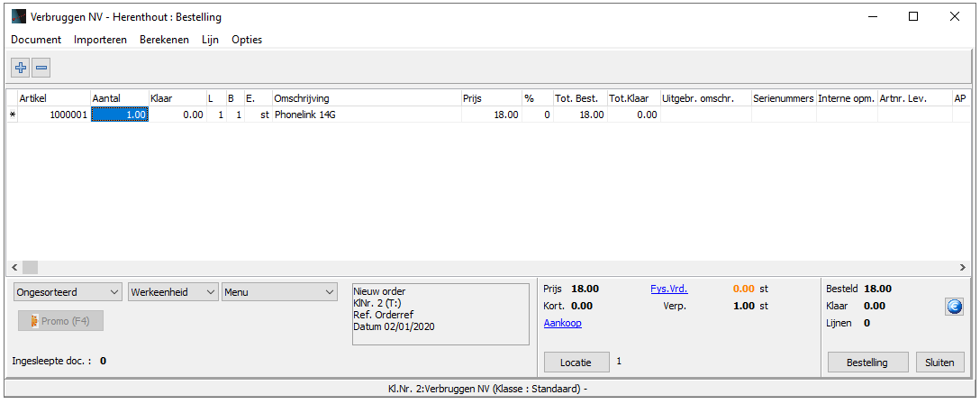Click the Aantal column header
This screenshot has height=404, width=980.
[119, 98]
